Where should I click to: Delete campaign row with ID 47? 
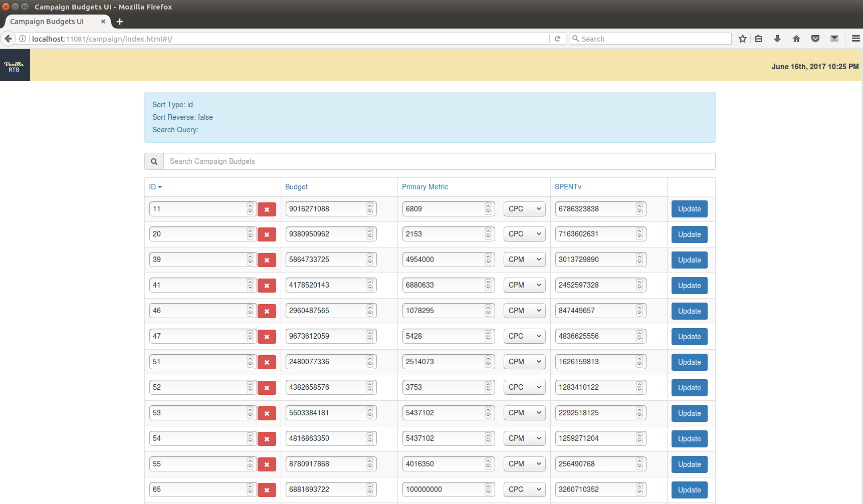(x=267, y=337)
